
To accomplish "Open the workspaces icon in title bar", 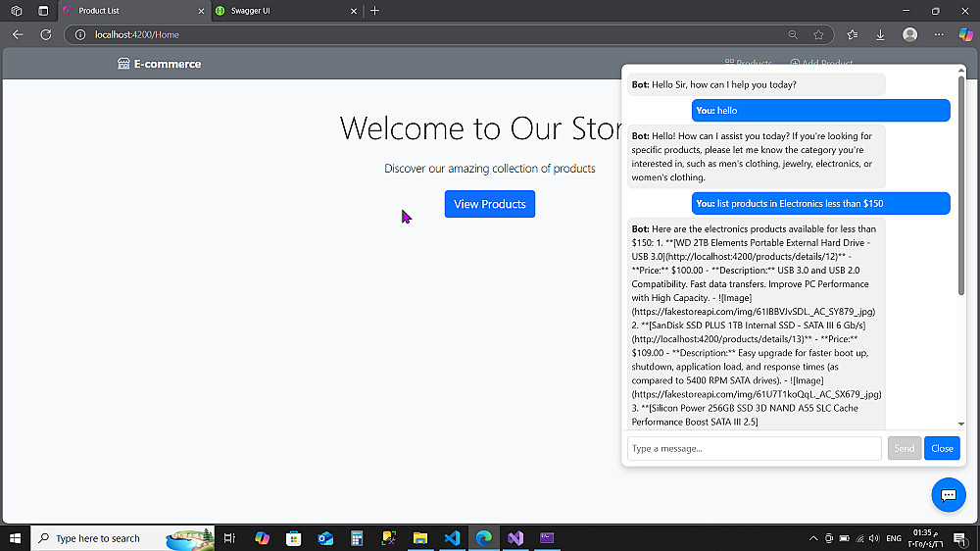I will point(17,11).
